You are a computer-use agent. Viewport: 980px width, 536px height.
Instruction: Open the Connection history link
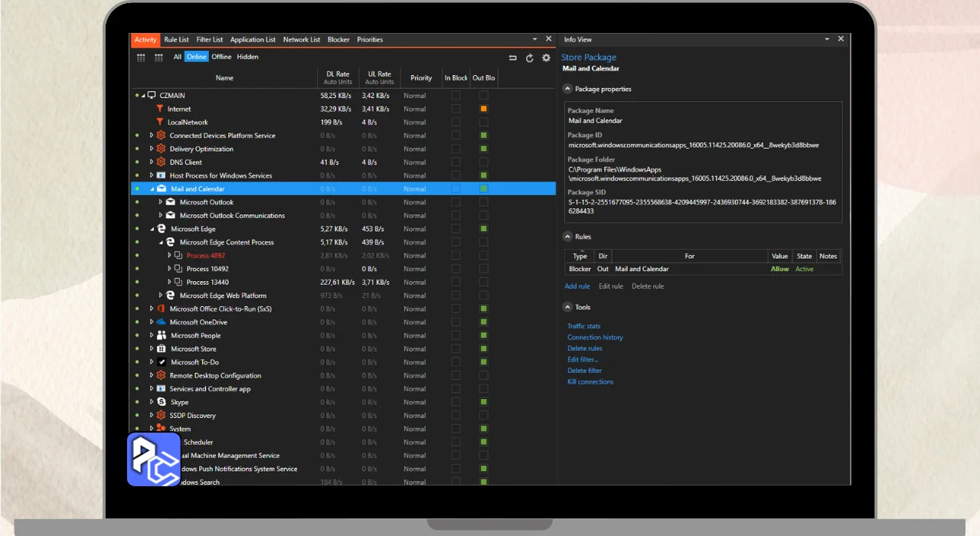[595, 338]
